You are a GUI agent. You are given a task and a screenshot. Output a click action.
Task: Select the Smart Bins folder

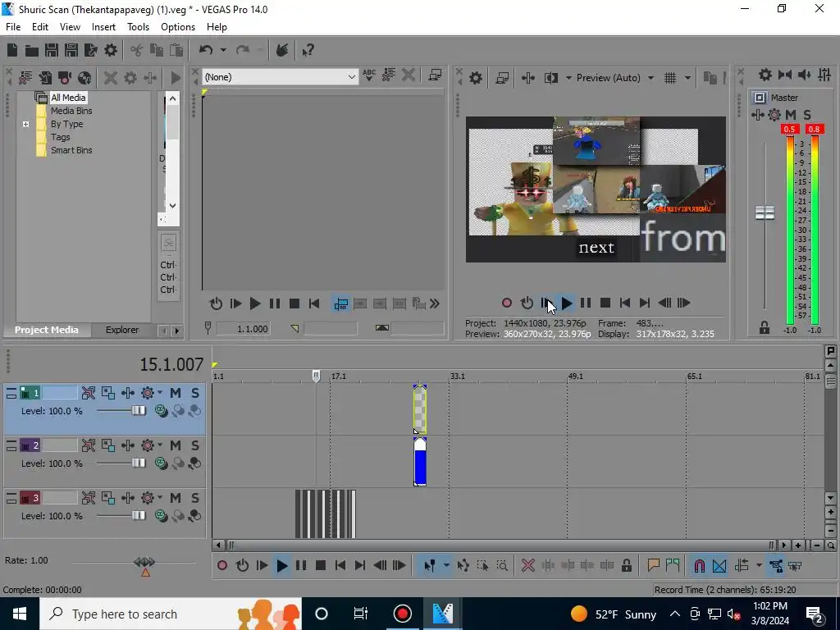(x=71, y=151)
